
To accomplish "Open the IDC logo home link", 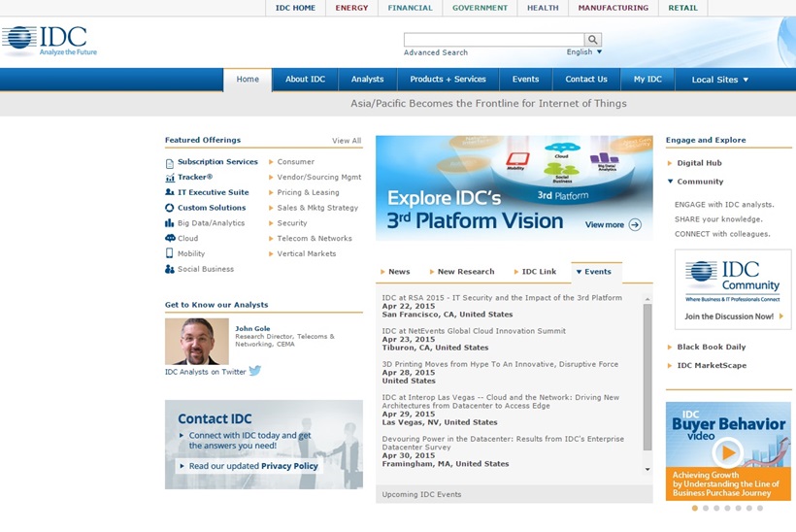I will (50, 41).
